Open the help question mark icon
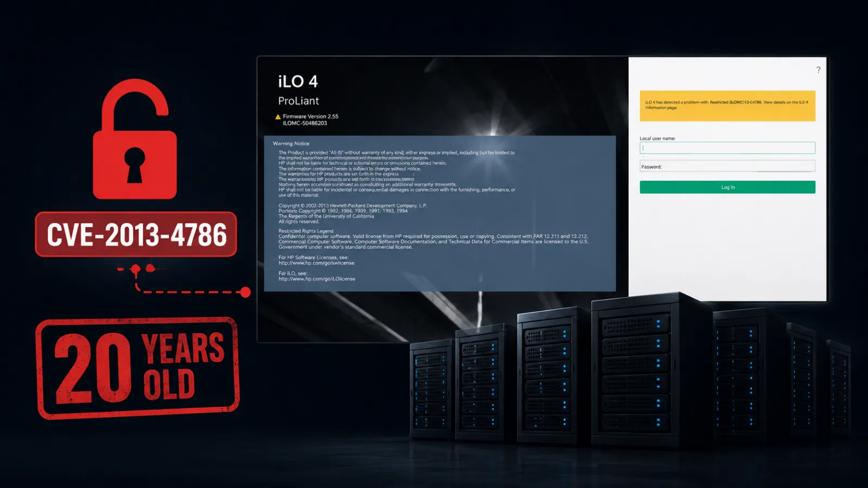Screen dimensions: 868x488 (818, 70)
